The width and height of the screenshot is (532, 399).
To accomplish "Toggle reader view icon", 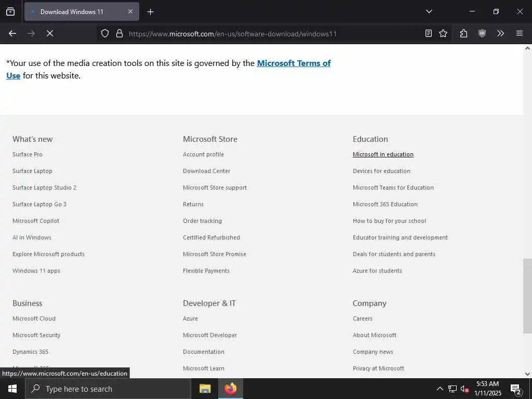I will [429, 33].
